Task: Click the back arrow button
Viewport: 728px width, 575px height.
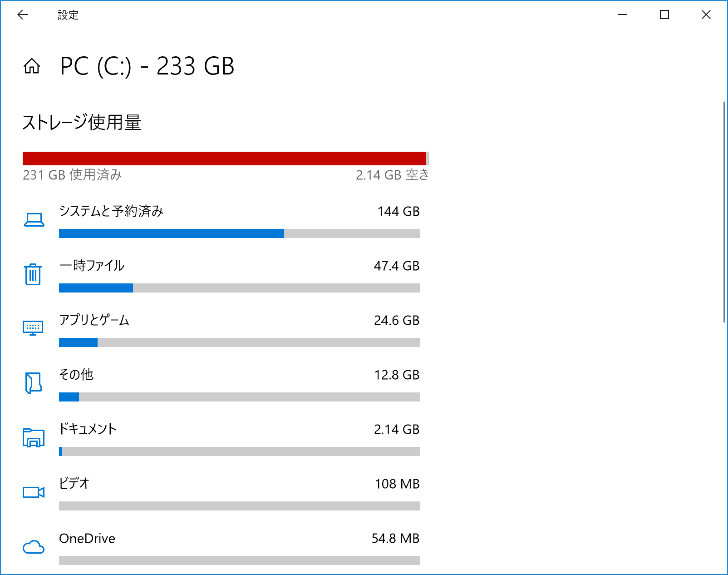Action: point(22,15)
